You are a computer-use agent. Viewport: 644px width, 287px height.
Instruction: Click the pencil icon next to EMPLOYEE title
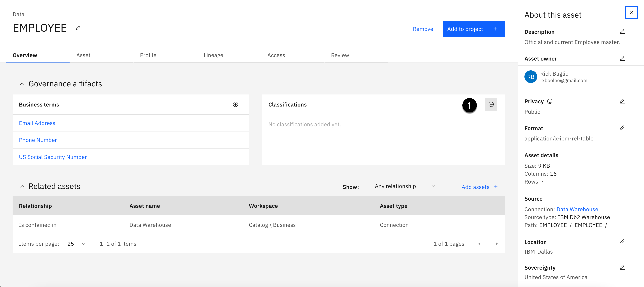[x=78, y=28]
